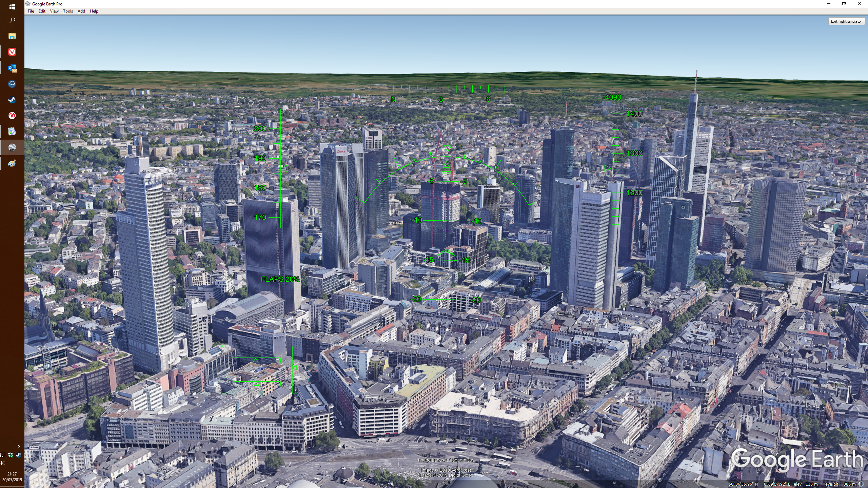The height and width of the screenshot is (488, 868).
Task: Click Exit flight simulator button
Action: coord(846,21)
